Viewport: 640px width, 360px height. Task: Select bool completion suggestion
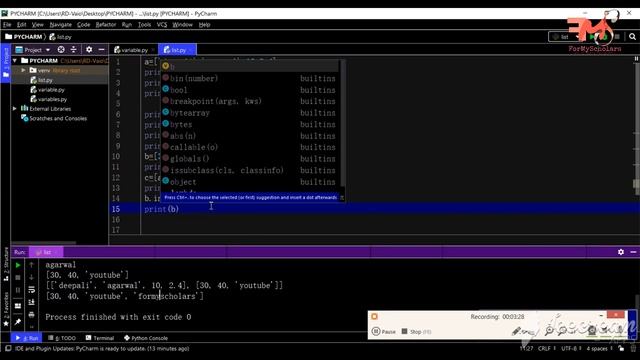tap(250, 90)
